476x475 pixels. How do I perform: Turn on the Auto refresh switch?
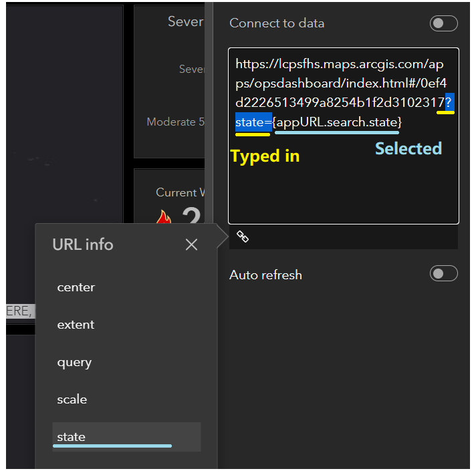pos(443,274)
